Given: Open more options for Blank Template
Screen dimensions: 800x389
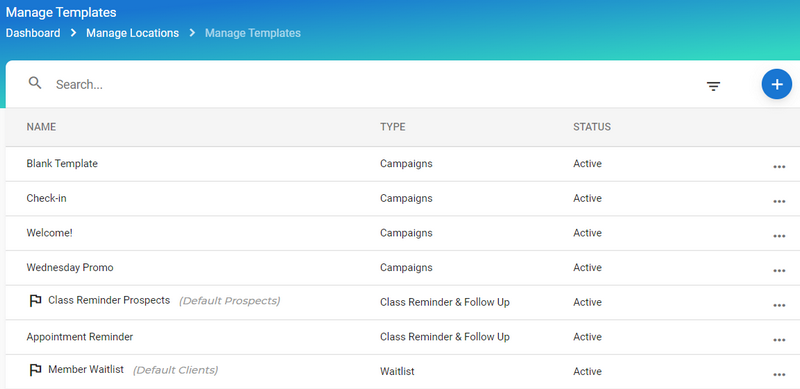Looking at the screenshot, I should 779,166.
